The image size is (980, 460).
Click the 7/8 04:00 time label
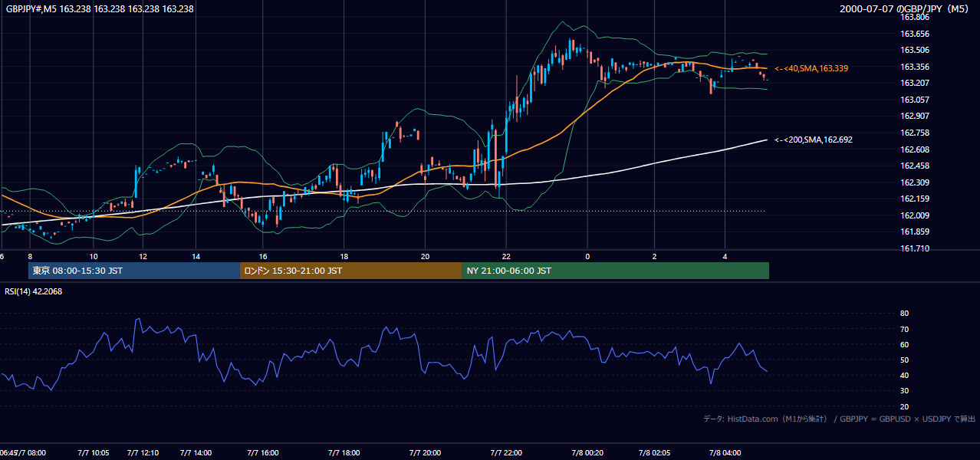coord(725,452)
